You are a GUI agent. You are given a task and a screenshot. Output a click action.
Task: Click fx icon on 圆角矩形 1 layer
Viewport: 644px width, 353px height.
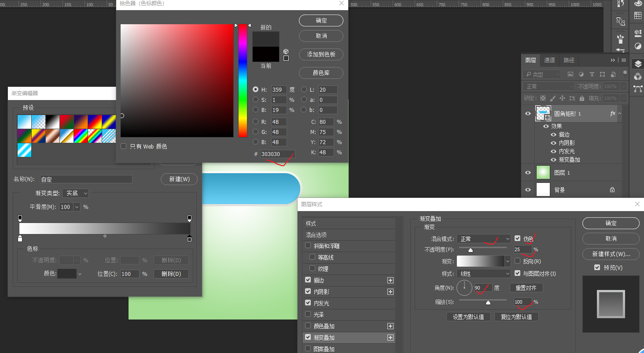pos(612,114)
